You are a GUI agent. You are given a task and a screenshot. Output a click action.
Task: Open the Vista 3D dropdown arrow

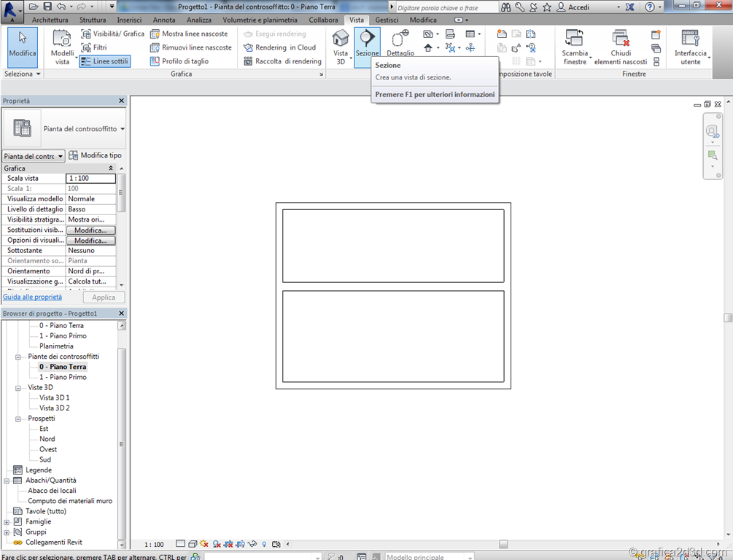tap(350, 57)
